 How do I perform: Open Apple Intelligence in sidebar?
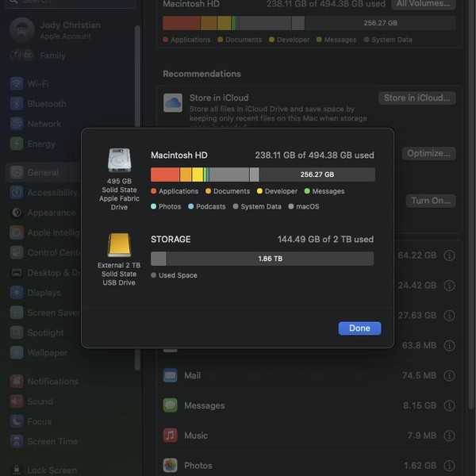tap(44, 232)
